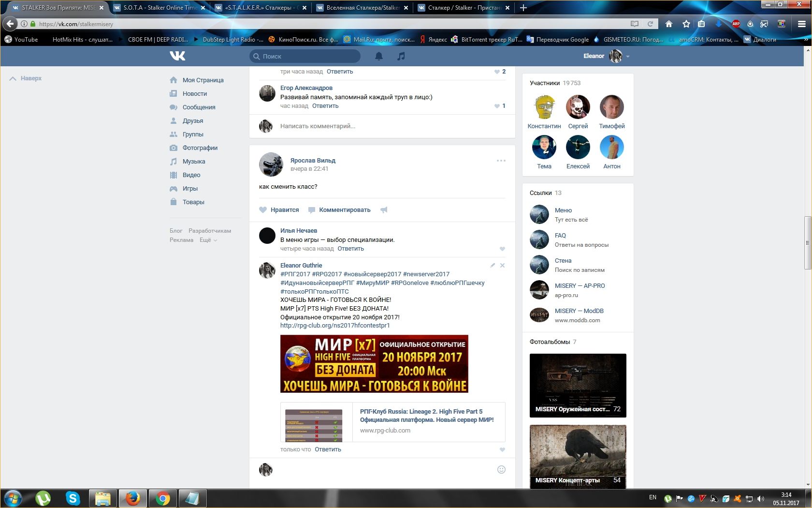This screenshot has height=508, width=812.
Task: Open Eleanor profile dropdown menu
Action: [606, 56]
